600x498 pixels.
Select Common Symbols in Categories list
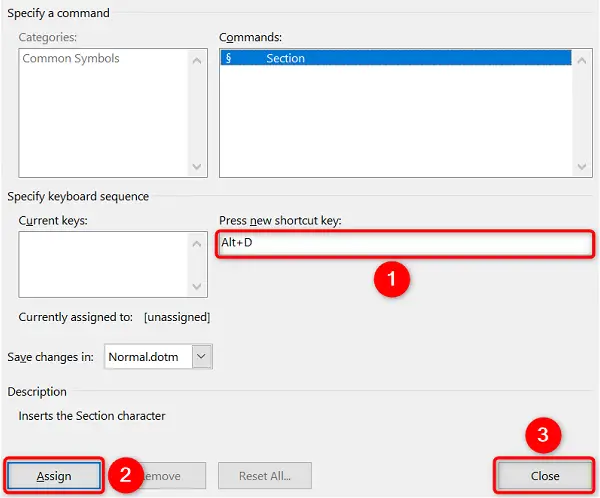pyautogui.click(x=71, y=58)
